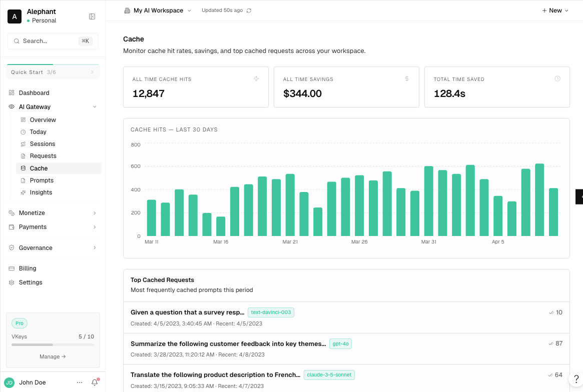Screen dimensions: 583x392
Task: Click the Mar 11 chart bar
Action: coord(151,218)
